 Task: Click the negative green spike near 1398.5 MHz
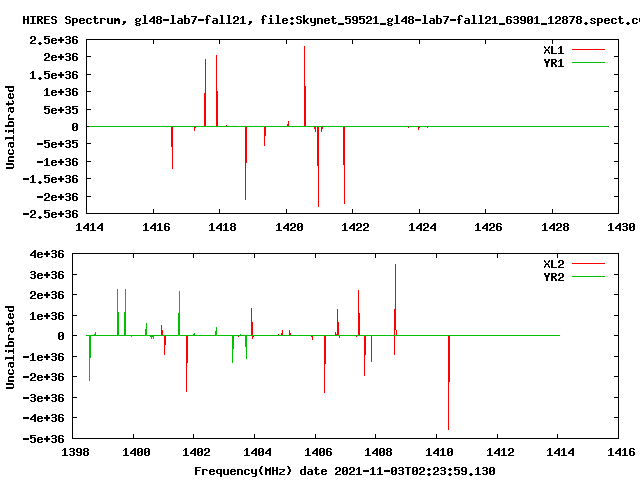(x=89, y=358)
